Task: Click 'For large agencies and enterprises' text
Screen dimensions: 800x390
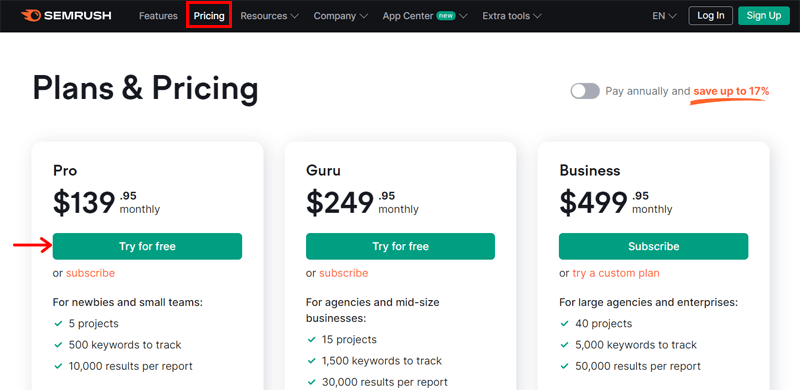Action: point(648,302)
